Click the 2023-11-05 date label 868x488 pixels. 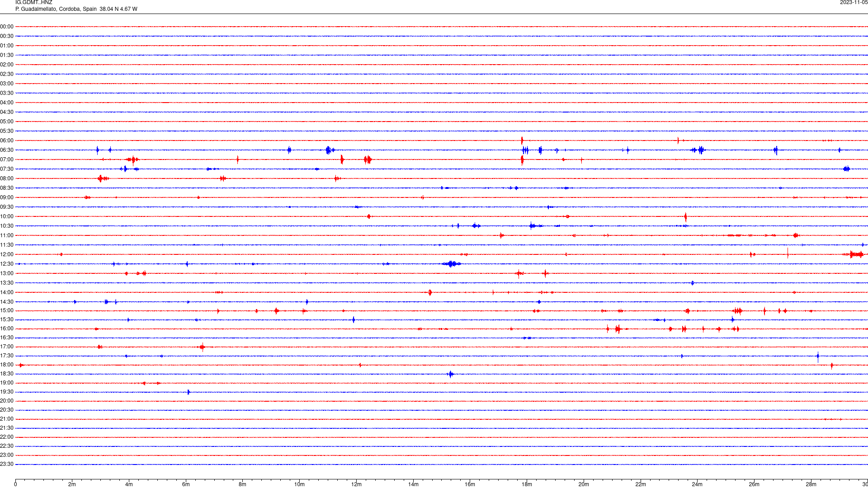tap(854, 3)
